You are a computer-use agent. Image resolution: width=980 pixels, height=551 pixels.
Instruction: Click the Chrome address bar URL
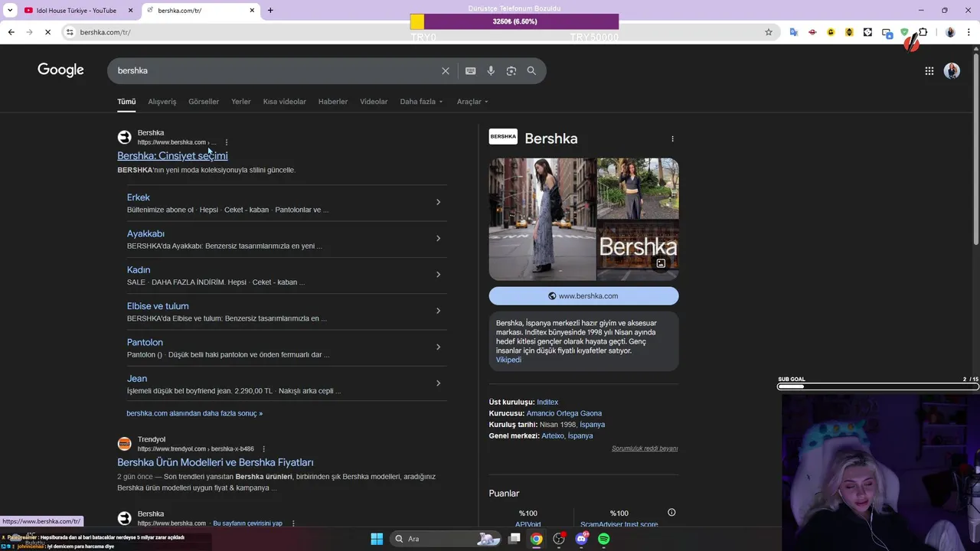[x=106, y=32]
